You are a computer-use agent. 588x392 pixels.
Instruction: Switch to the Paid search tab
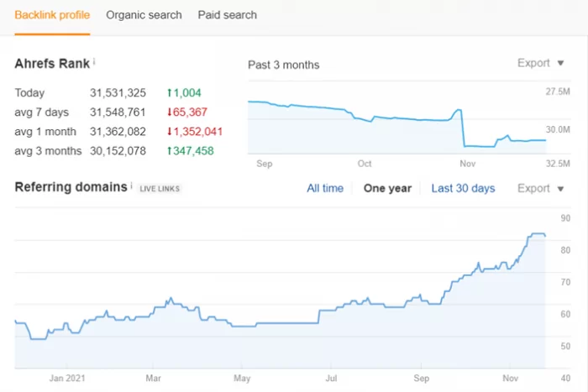(228, 15)
